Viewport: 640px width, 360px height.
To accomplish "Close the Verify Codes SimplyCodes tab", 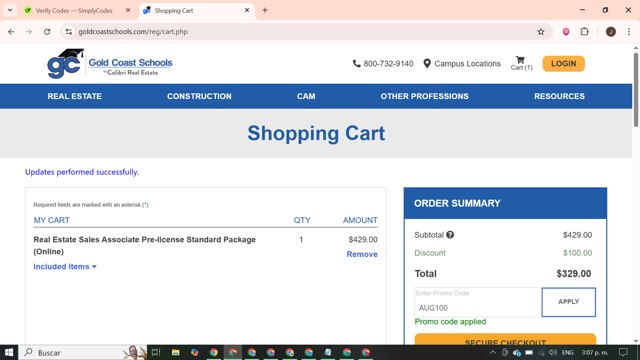I will 128,10.
